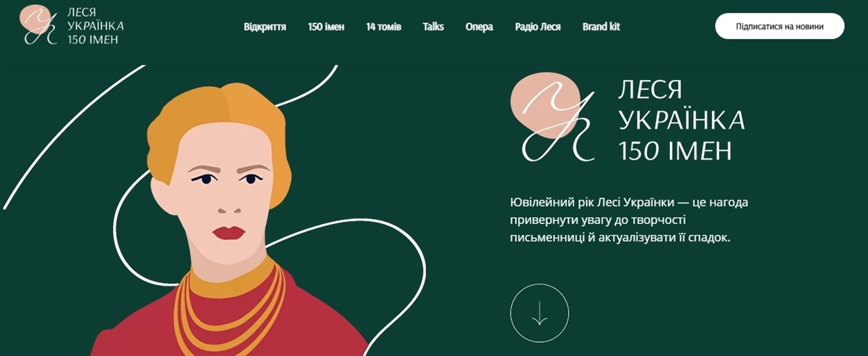This screenshot has width=868, height=356.
Task: Click the Леся Українка logo in header
Action: (x=74, y=25)
